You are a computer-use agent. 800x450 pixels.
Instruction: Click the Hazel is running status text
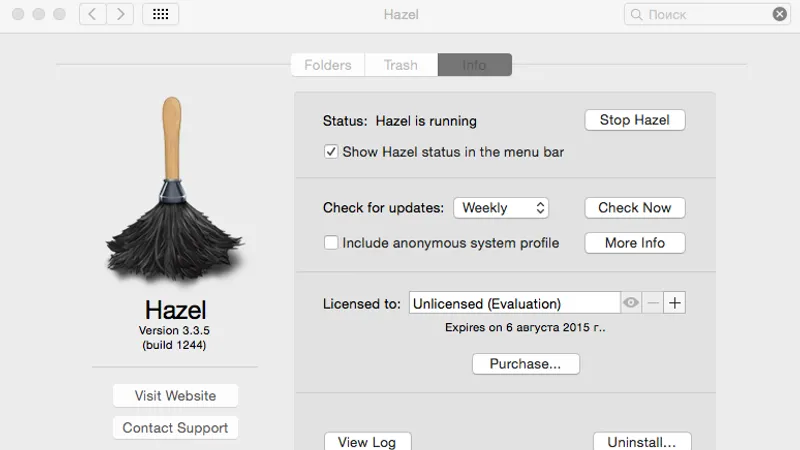[426, 121]
